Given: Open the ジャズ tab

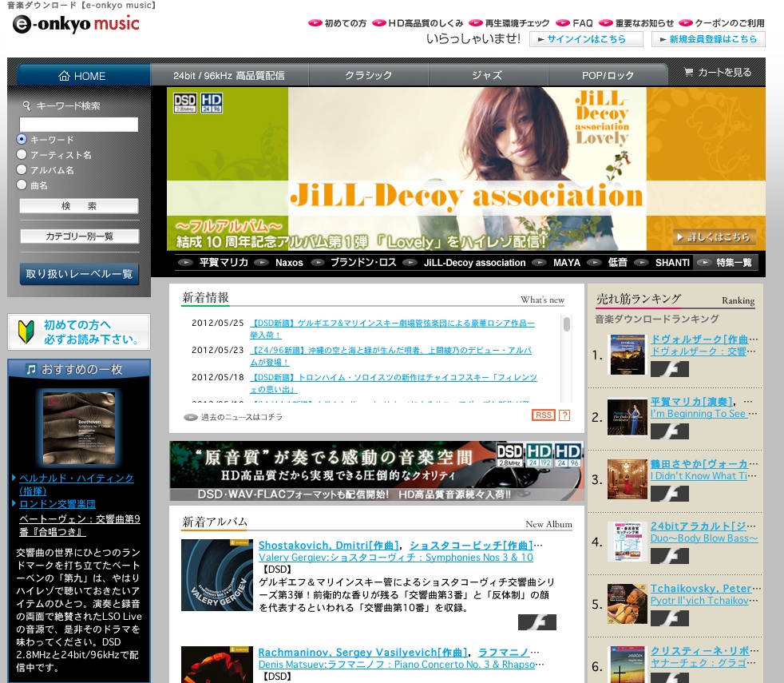Looking at the screenshot, I should (486, 75).
